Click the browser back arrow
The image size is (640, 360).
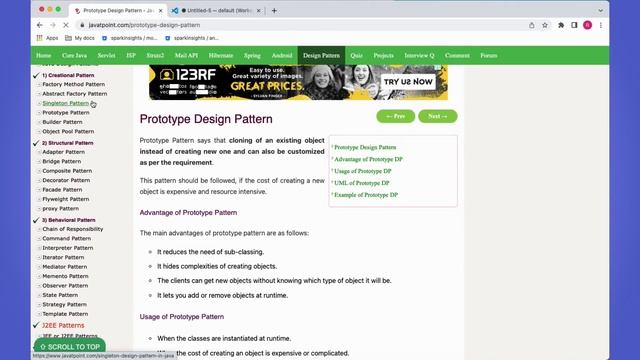40,25
